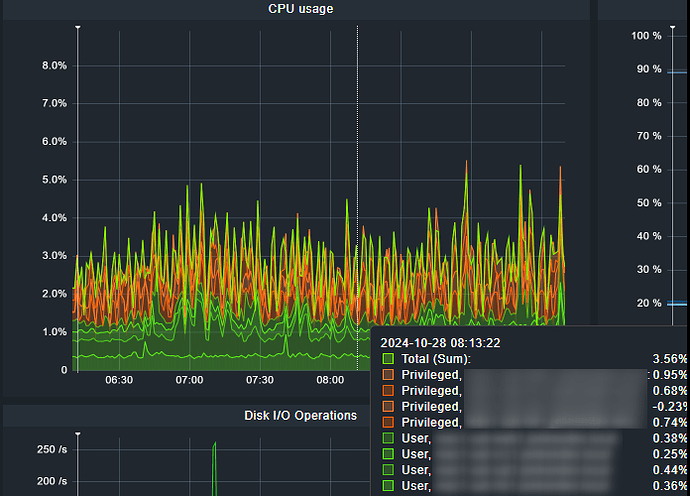Image resolution: width=690 pixels, height=496 pixels.
Task: Click the Total (Sum) green legend swatch
Action: (x=388, y=358)
